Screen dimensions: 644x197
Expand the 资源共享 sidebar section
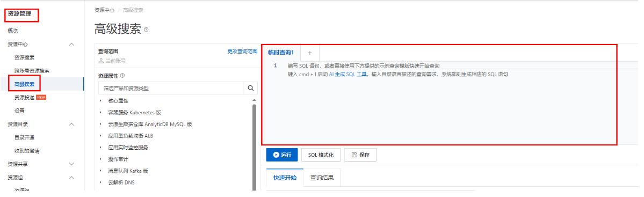click(x=71, y=164)
